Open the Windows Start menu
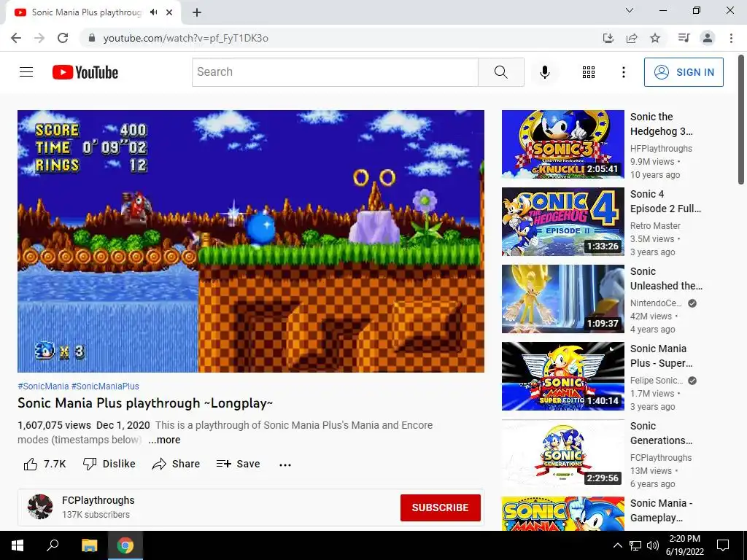Image resolution: width=747 pixels, height=560 pixels. 18,545
